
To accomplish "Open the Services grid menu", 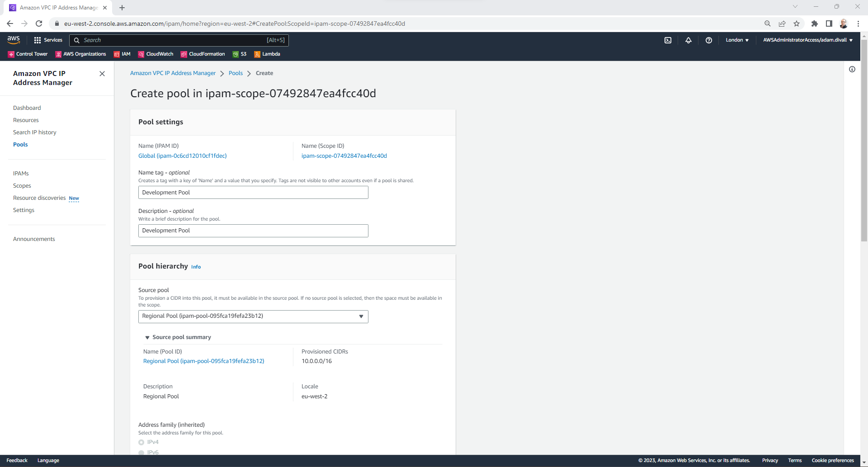I will (48, 40).
